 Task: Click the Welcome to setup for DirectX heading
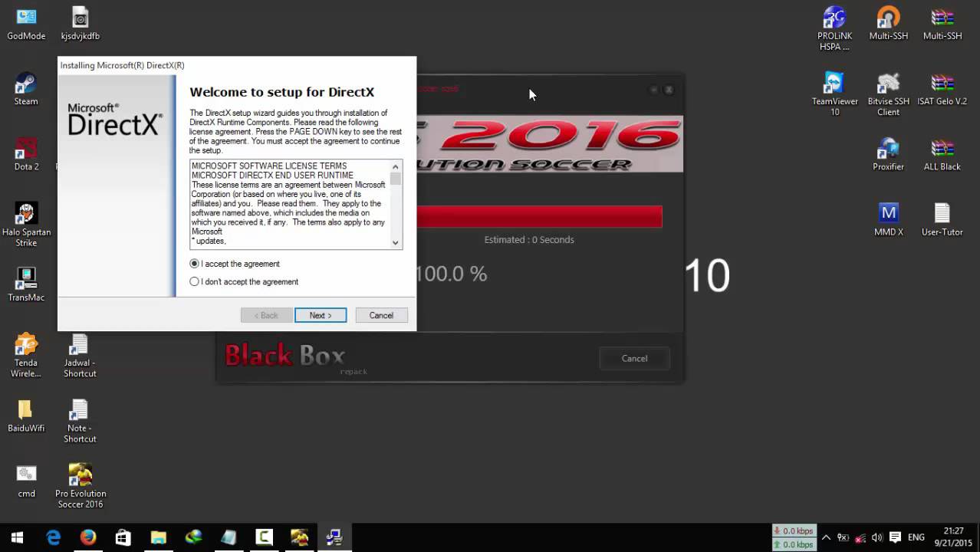tap(281, 92)
